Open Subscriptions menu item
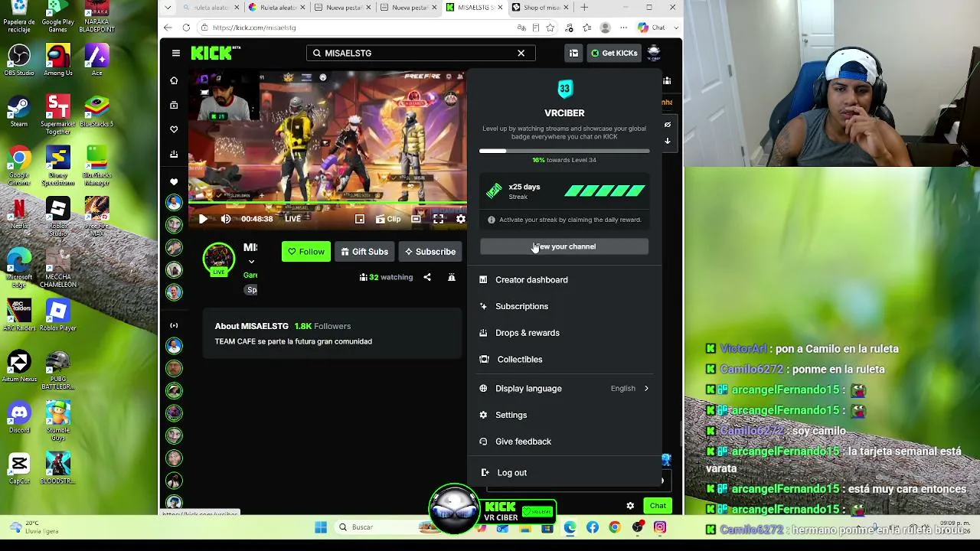The height and width of the screenshot is (551, 980). coord(564,306)
